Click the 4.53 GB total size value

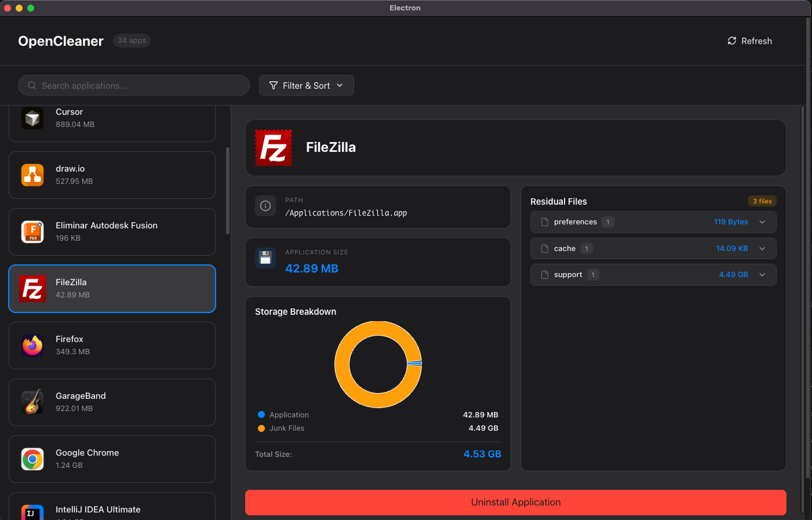(482, 454)
